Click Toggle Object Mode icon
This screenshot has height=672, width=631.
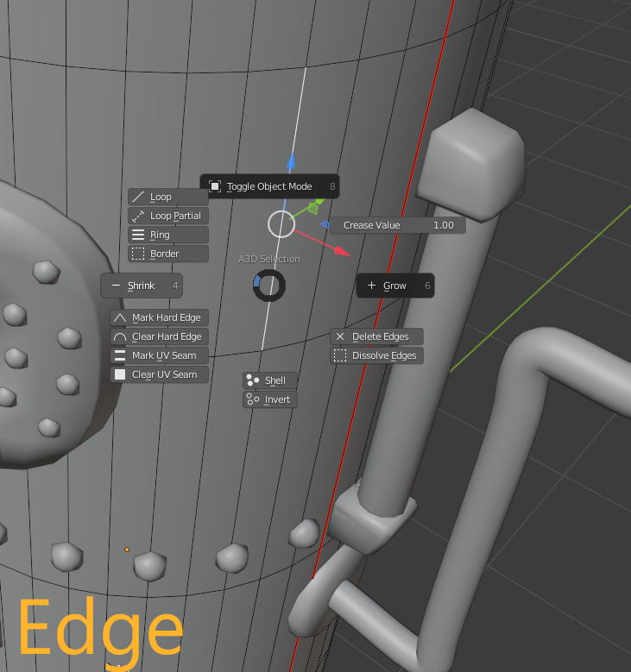pyautogui.click(x=214, y=186)
